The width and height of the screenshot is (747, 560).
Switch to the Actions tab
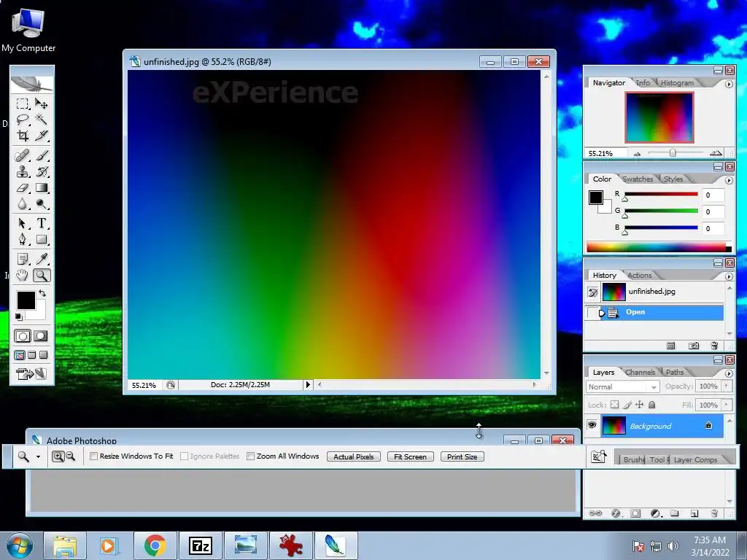639,275
